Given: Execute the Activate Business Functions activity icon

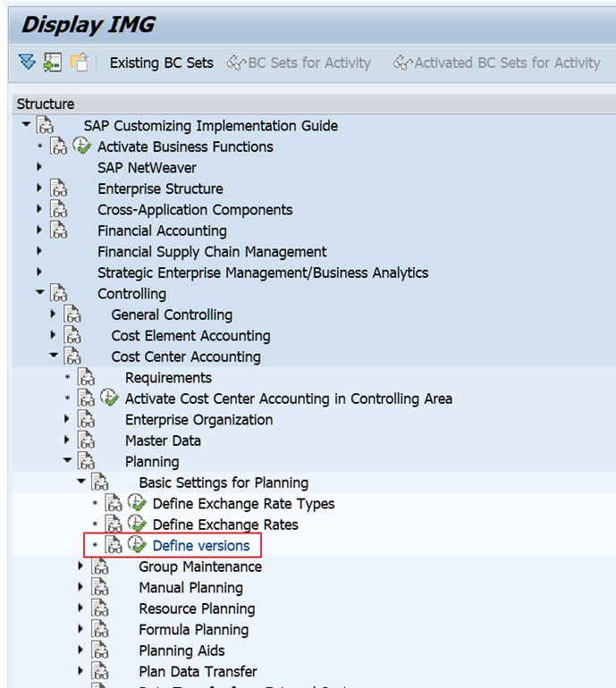Looking at the screenshot, I should click(81, 146).
